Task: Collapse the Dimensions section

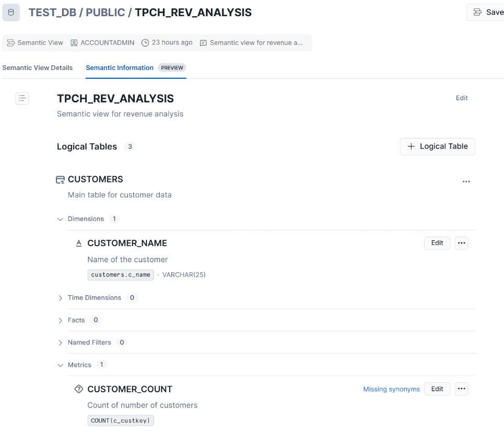Action: [x=61, y=219]
